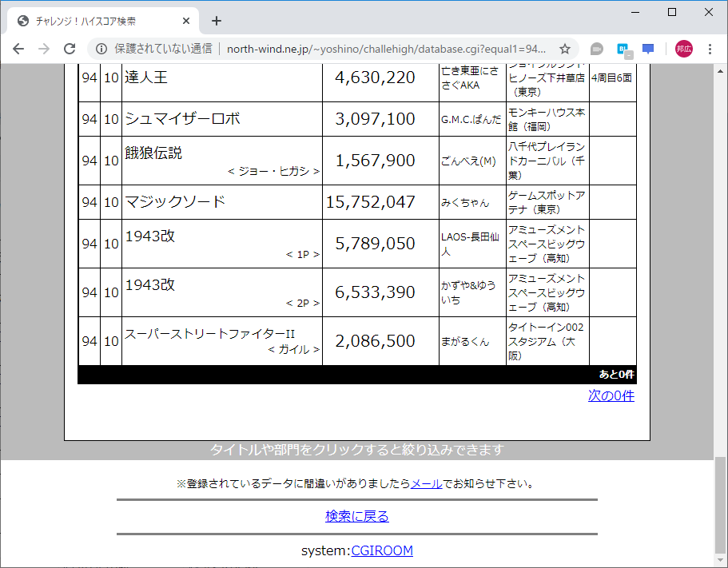Reload the high score page

[x=70, y=49]
